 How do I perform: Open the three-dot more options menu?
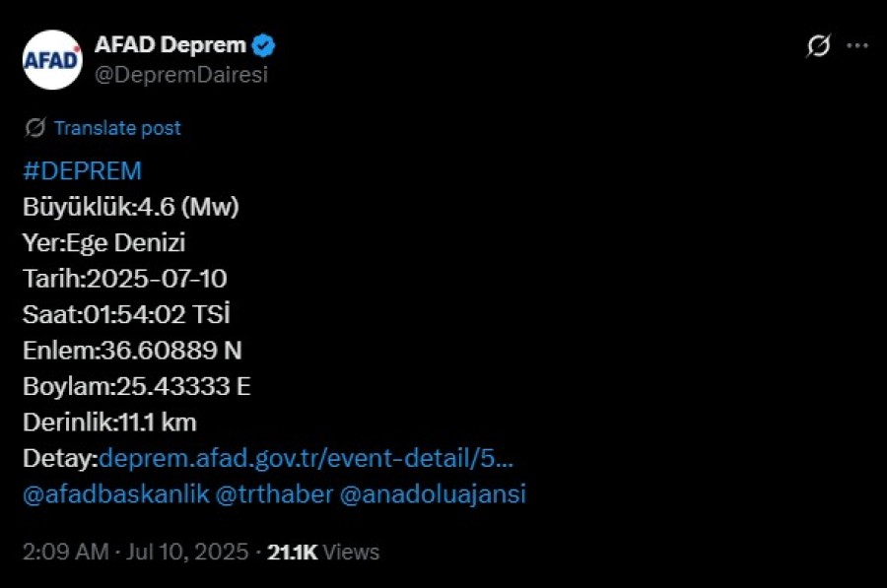tap(857, 45)
